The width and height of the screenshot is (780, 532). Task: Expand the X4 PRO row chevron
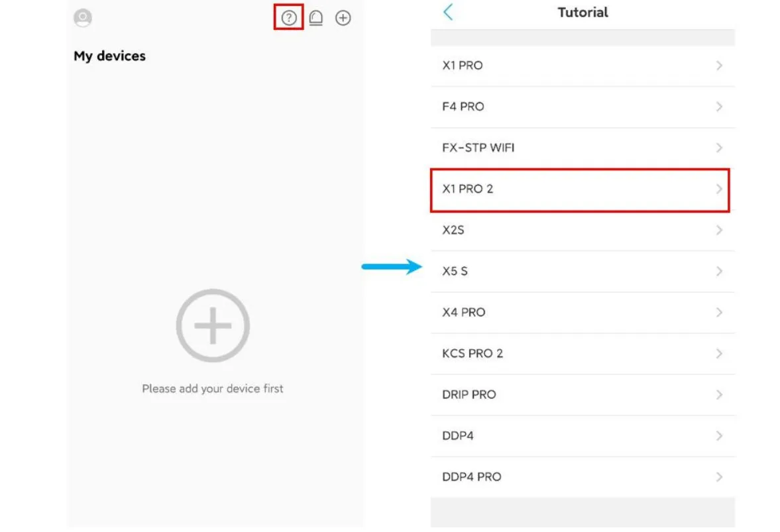[719, 313]
